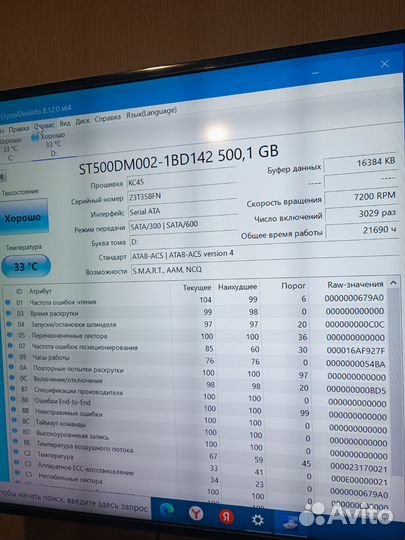The width and height of the screenshot is (405, 540).
Task: Click the Windows taskbar search box
Action: (74, 503)
